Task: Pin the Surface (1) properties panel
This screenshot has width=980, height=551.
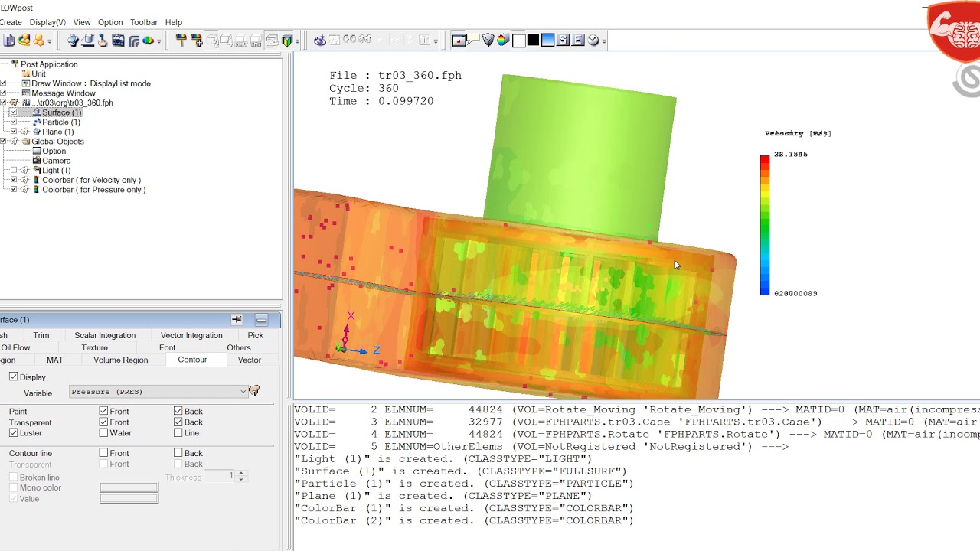Action: pos(237,319)
